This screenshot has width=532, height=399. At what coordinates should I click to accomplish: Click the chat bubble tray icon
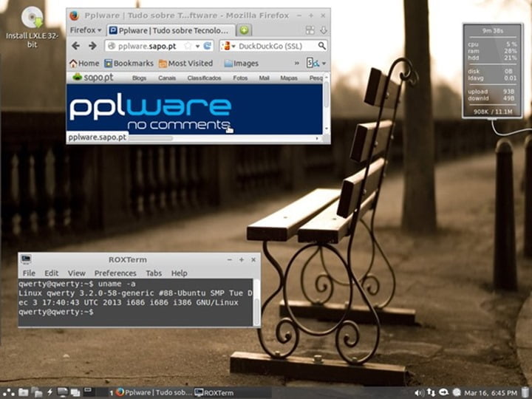point(443,392)
